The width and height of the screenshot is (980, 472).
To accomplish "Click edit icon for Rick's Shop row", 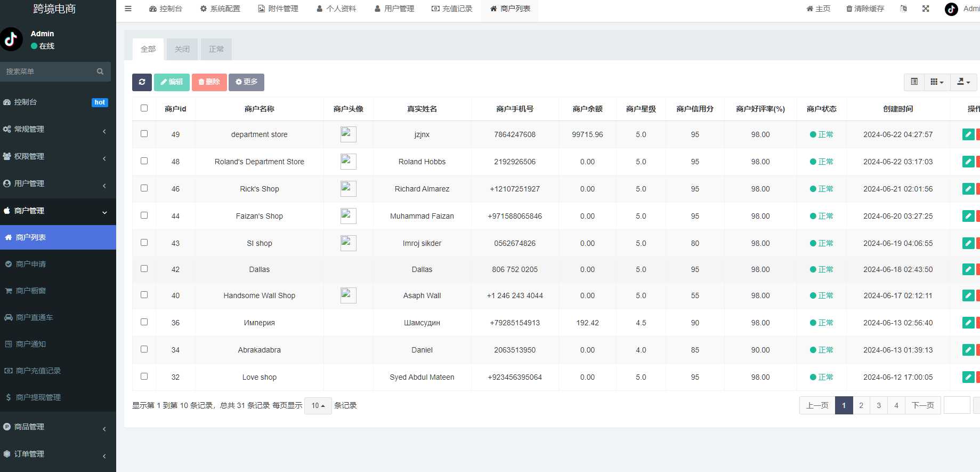I will click(968, 189).
